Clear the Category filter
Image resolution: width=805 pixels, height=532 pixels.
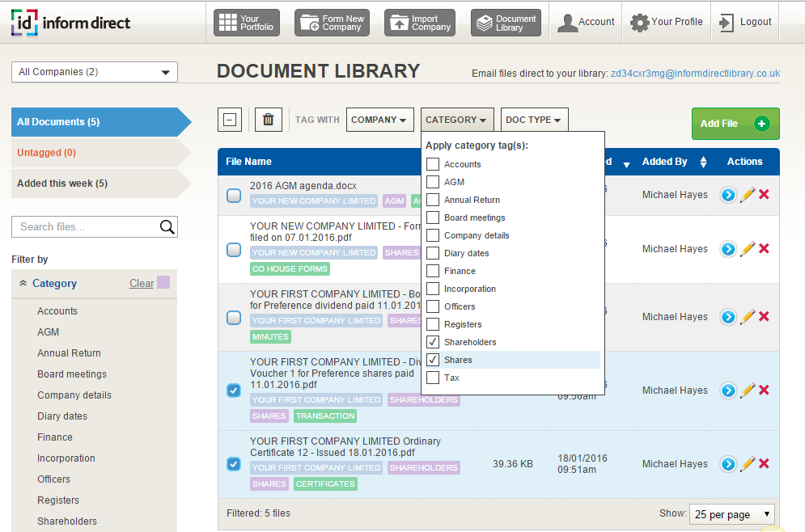[142, 284]
